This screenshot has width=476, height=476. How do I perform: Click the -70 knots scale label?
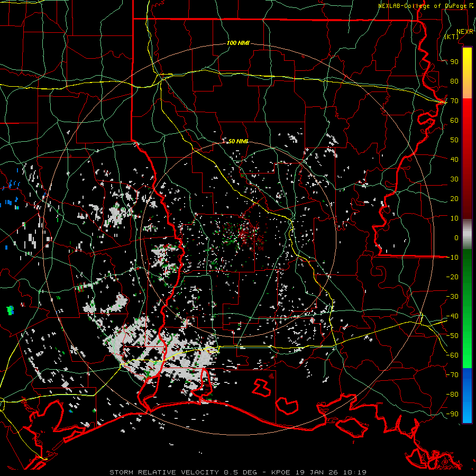[452, 375]
